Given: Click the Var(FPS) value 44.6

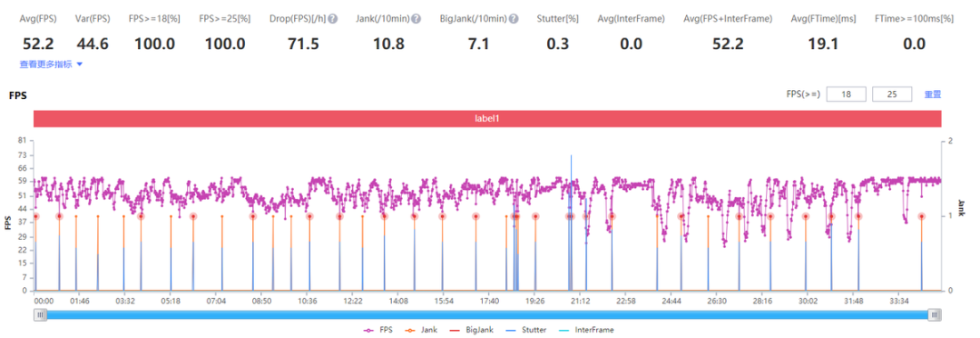Looking at the screenshot, I should click(x=93, y=44).
